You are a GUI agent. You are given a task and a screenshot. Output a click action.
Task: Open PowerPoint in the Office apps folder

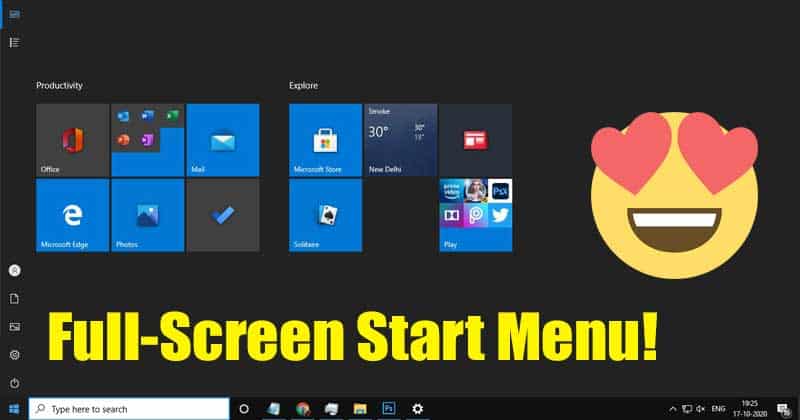click(x=123, y=140)
